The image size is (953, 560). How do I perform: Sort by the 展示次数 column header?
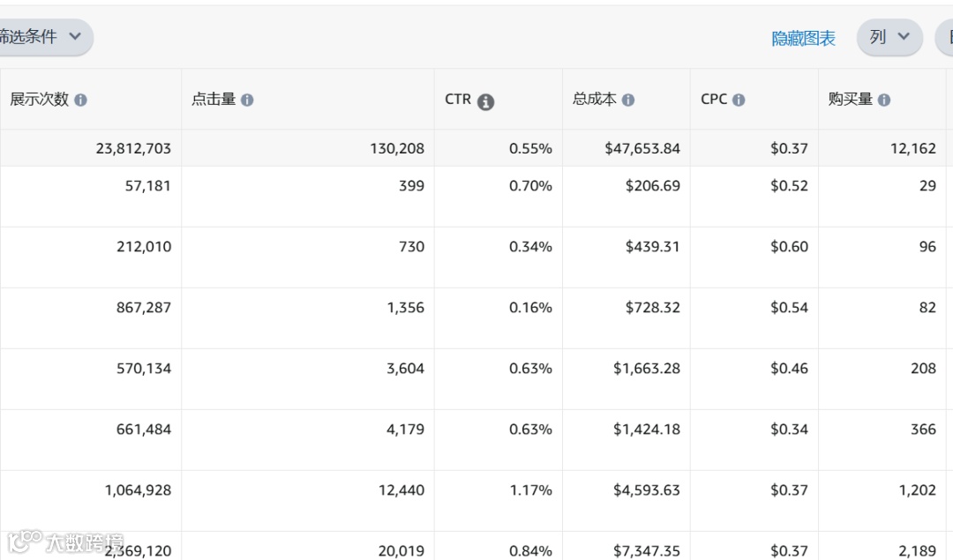point(40,100)
